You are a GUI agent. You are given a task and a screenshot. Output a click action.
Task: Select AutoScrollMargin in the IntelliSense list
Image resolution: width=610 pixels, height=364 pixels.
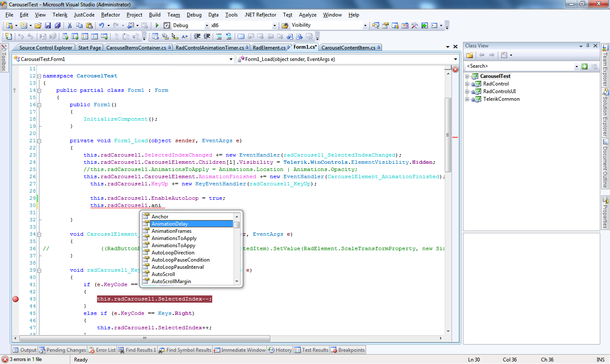click(x=171, y=281)
